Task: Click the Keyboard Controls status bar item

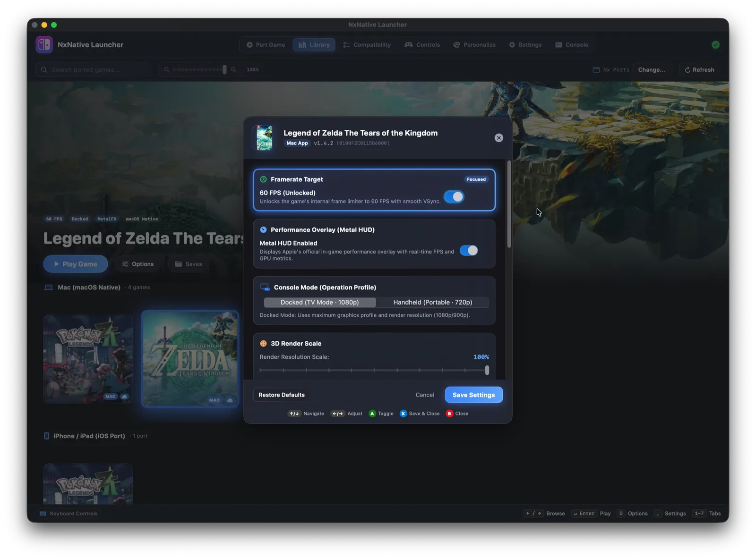Action: [69, 514]
